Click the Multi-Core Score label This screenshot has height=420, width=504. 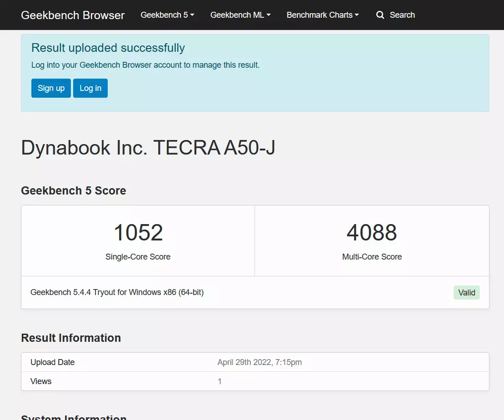[x=372, y=257]
